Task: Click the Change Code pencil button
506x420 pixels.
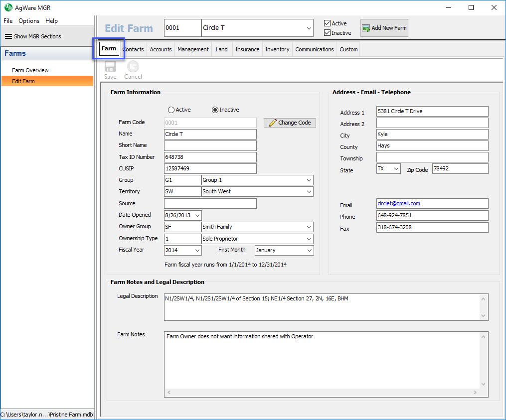Action: [290, 123]
